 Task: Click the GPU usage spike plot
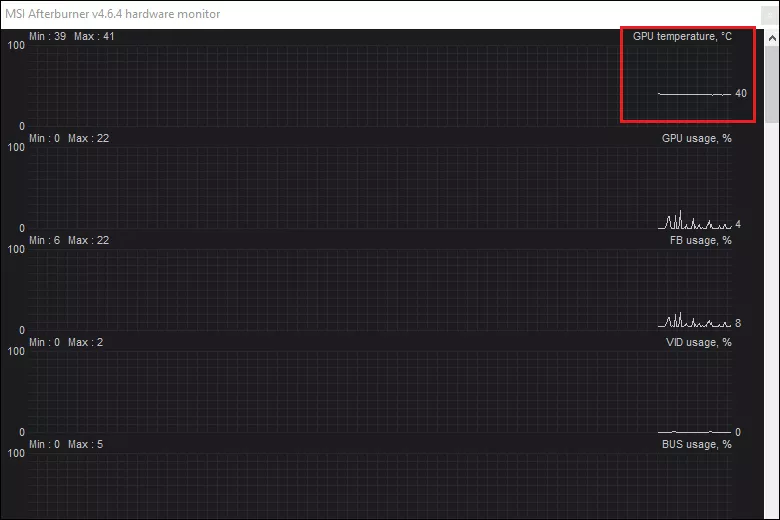694,219
